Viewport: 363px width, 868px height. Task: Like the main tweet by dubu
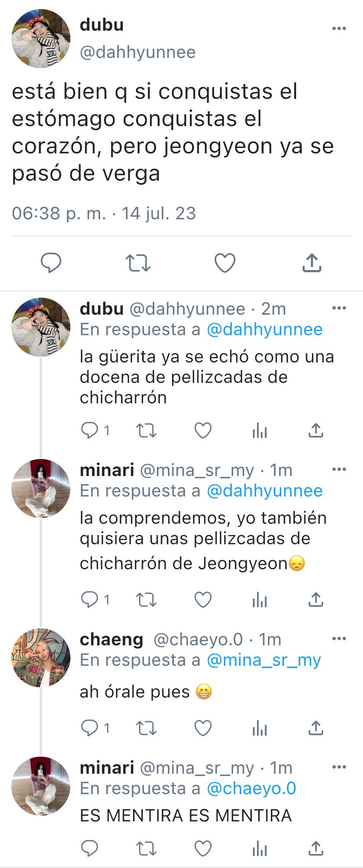tap(225, 263)
